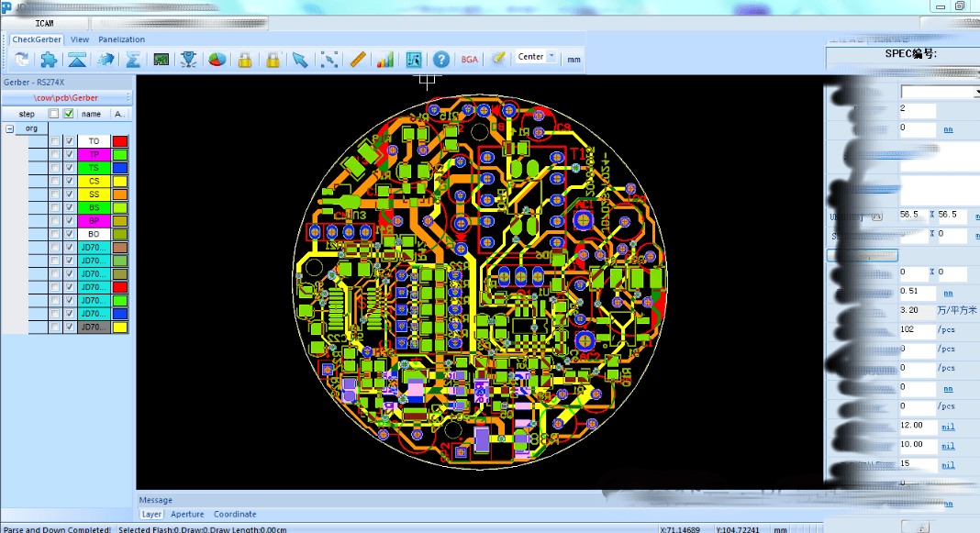980x533 pixels.
Task: Click the pie chart icon in toolbar
Action: 217,60
